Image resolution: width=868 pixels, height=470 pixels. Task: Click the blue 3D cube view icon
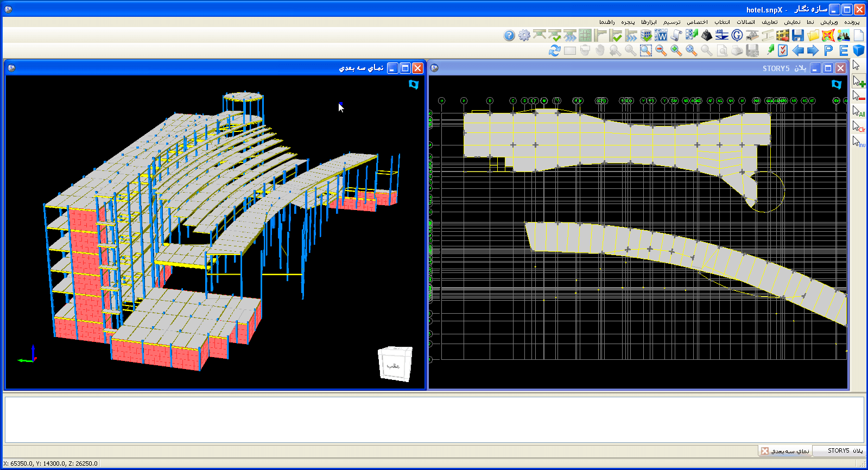[858, 50]
